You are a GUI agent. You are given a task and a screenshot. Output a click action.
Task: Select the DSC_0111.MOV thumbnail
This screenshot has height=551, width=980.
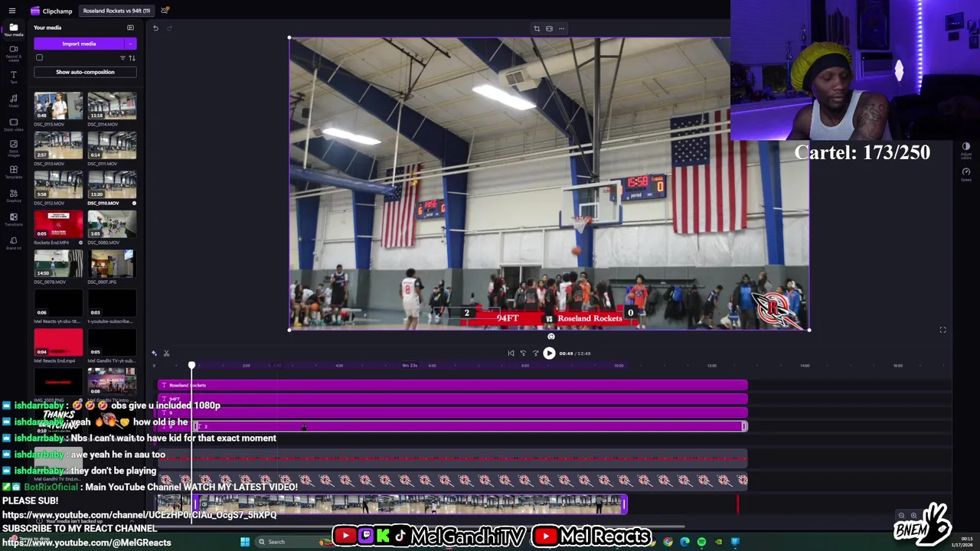coord(112,145)
